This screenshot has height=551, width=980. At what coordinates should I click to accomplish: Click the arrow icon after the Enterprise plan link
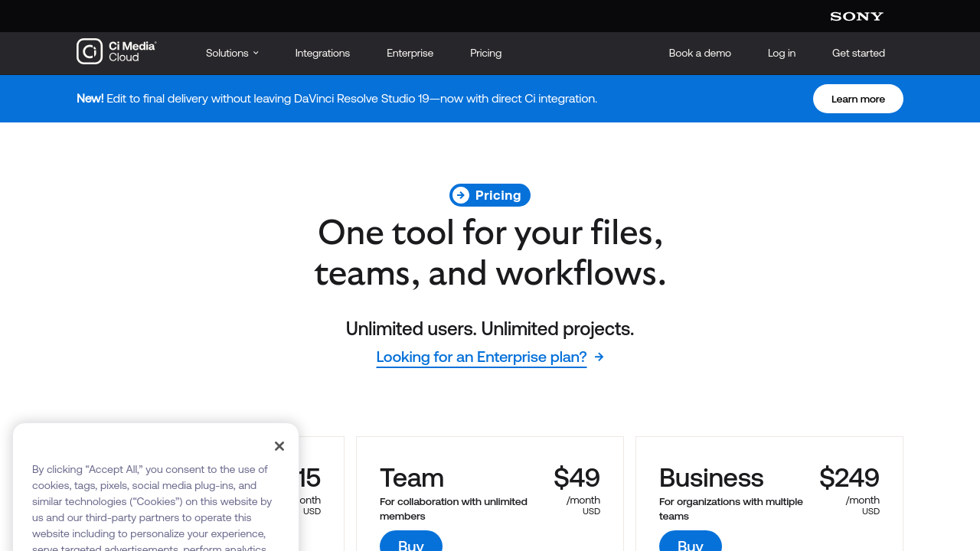[x=599, y=357]
